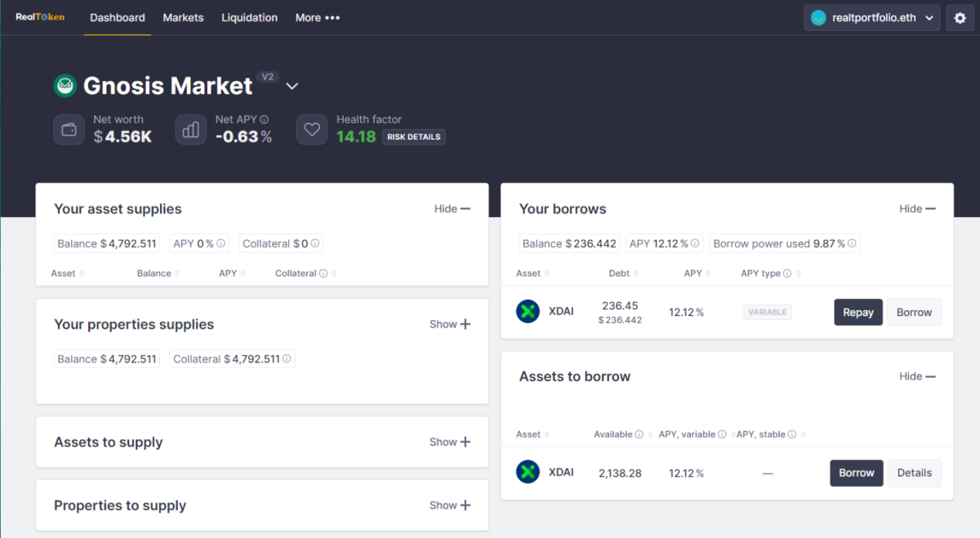Expand the Assets to supply section
Screen dimensions: 980x538
click(x=449, y=442)
